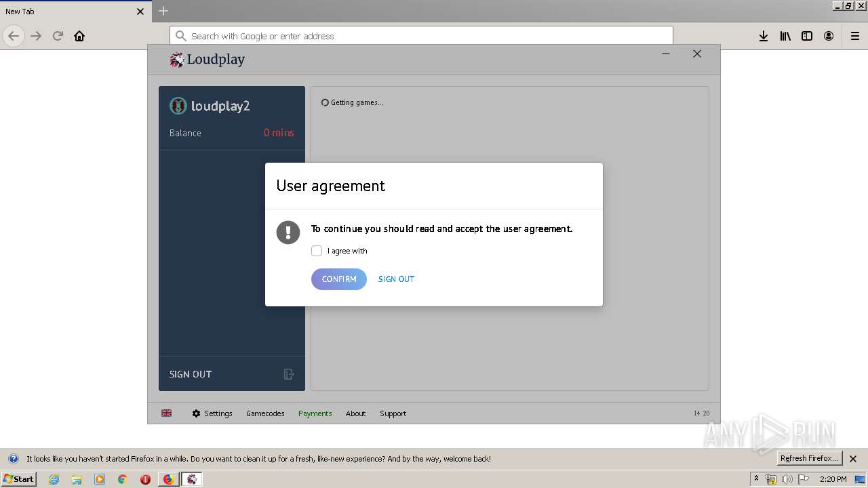Image resolution: width=868 pixels, height=488 pixels.
Task: Click the '0 mins' balance value
Action: [279, 133]
